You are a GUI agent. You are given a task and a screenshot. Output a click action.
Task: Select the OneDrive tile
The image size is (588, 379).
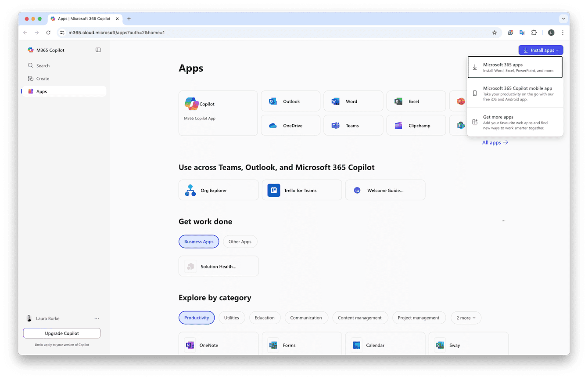(x=290, y=125)
